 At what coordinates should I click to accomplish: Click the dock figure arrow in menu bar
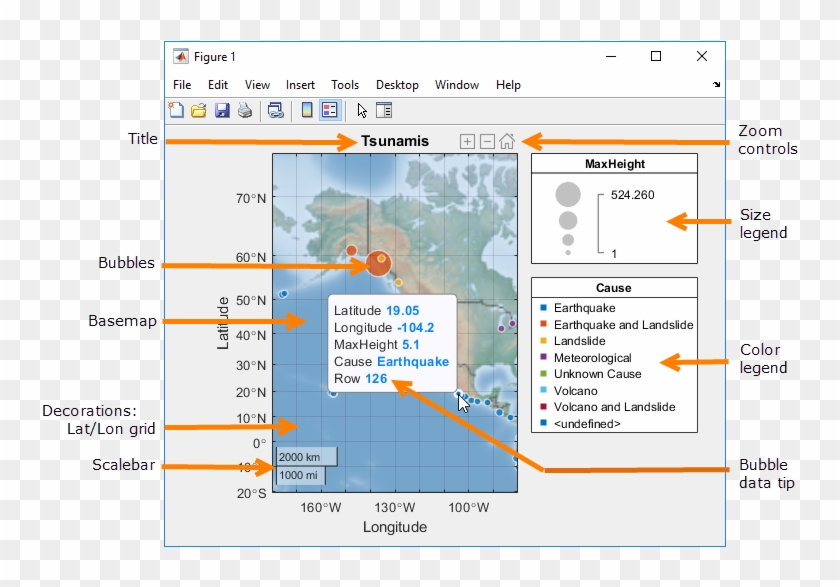pos(716,85)
